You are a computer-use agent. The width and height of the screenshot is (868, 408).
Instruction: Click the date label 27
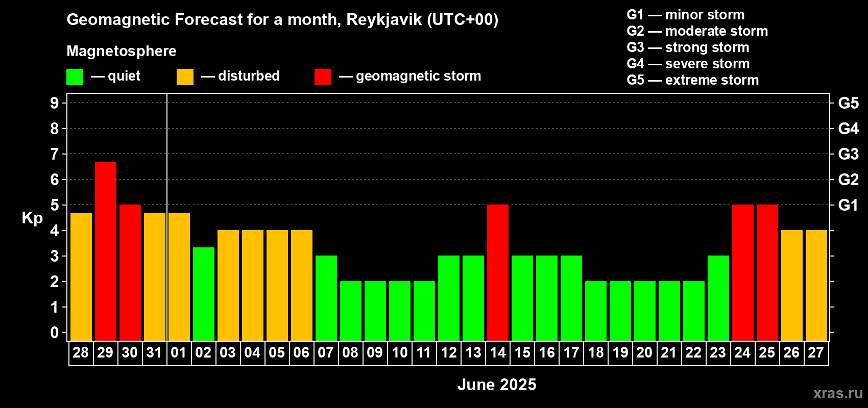pyautogui.click(x=816, y=353)
